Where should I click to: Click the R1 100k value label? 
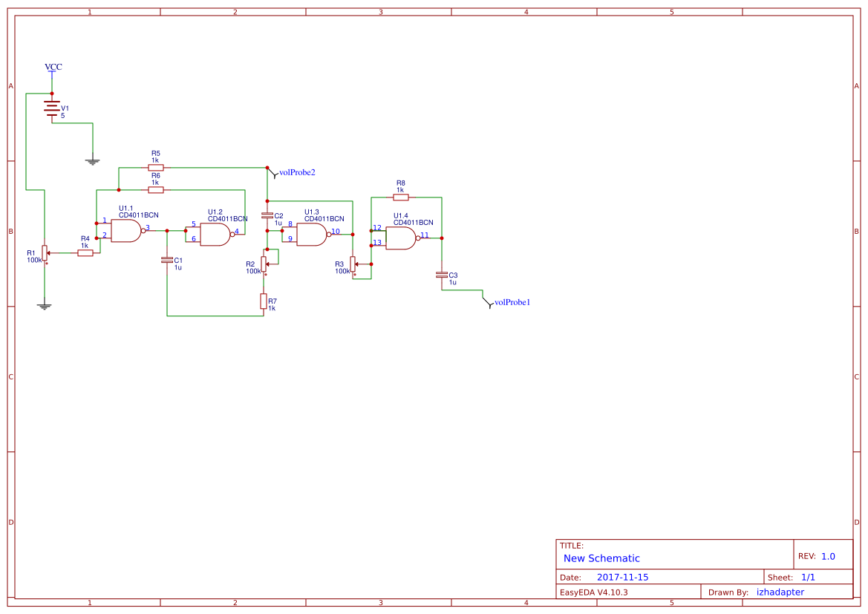[34, 260]
